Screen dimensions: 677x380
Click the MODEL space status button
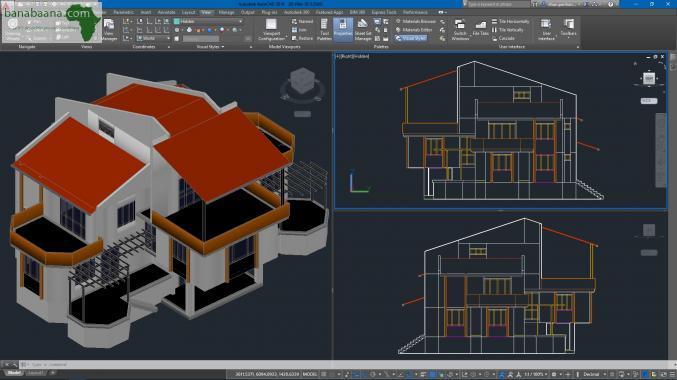[x=310, y=374]
